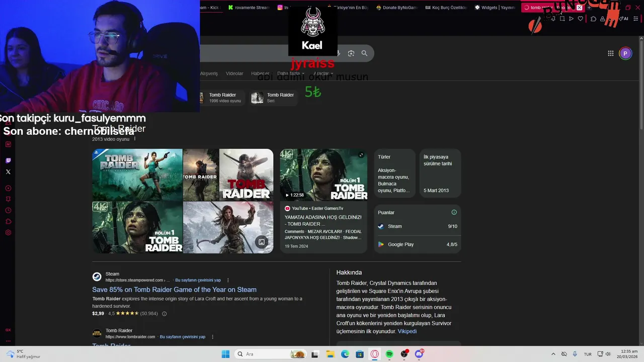Open sidebar history clock icon
This screenshot has width=644, height=362.
point(8,210)
